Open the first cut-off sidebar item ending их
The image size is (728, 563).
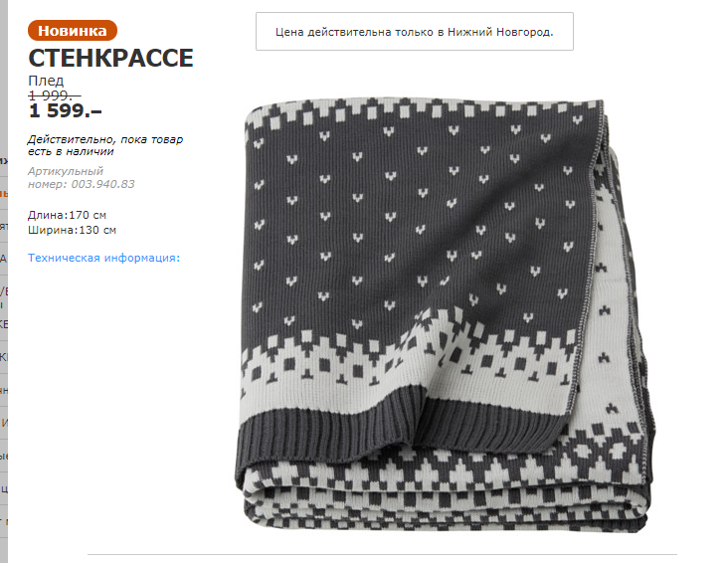4,161
